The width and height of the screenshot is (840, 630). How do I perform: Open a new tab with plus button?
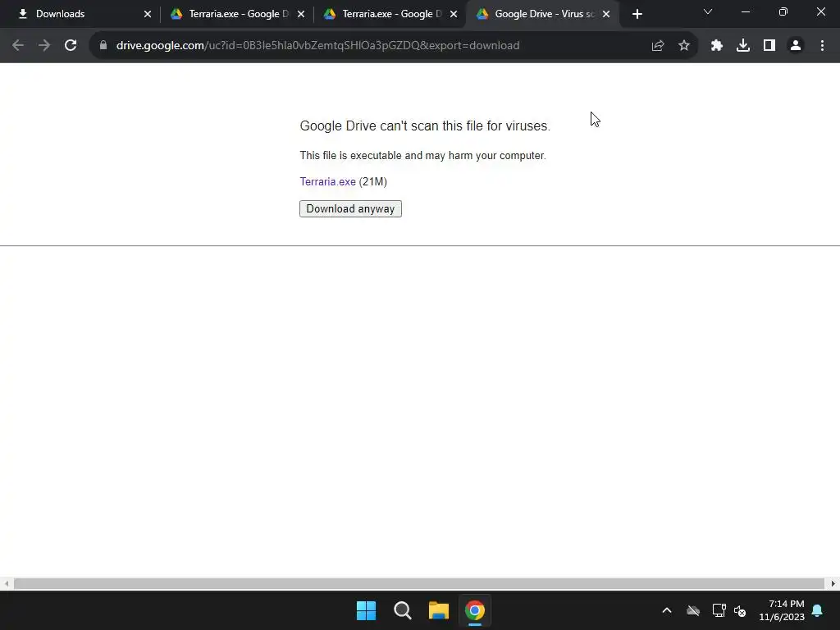pos(637,15)
